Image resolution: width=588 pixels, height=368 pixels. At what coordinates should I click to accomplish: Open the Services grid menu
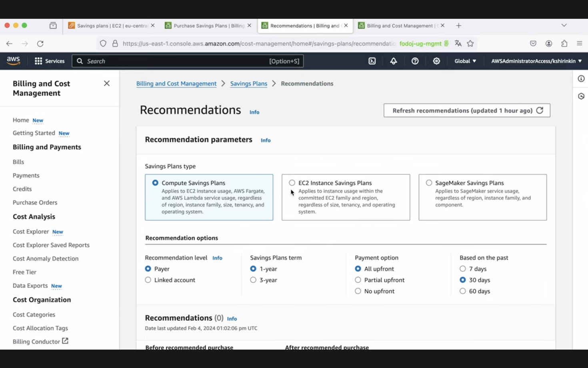(50, 61)
